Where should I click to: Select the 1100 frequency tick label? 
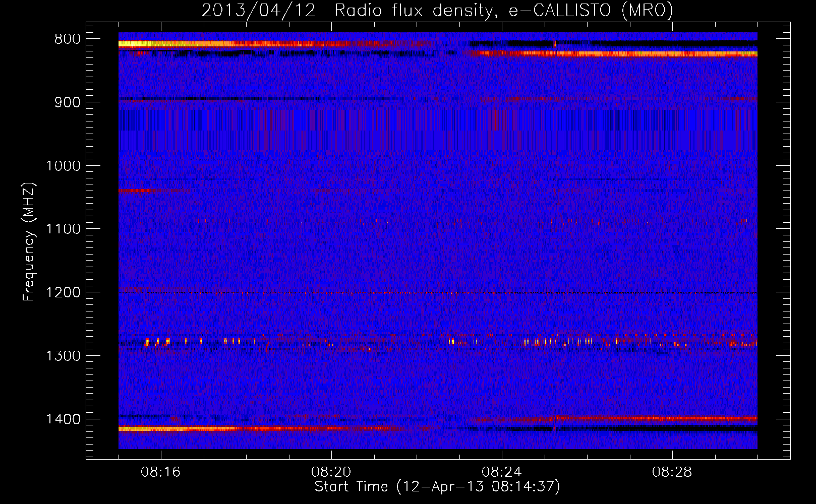[64, 229]
